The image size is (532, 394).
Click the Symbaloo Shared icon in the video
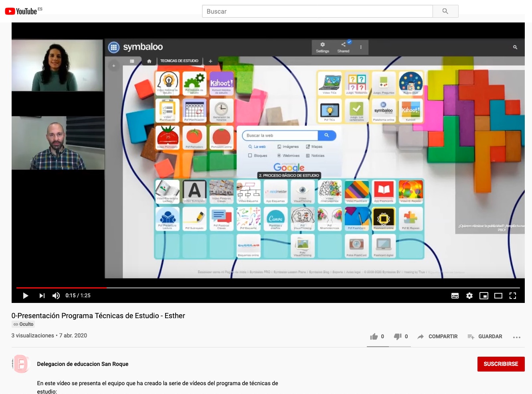point(344,47)
